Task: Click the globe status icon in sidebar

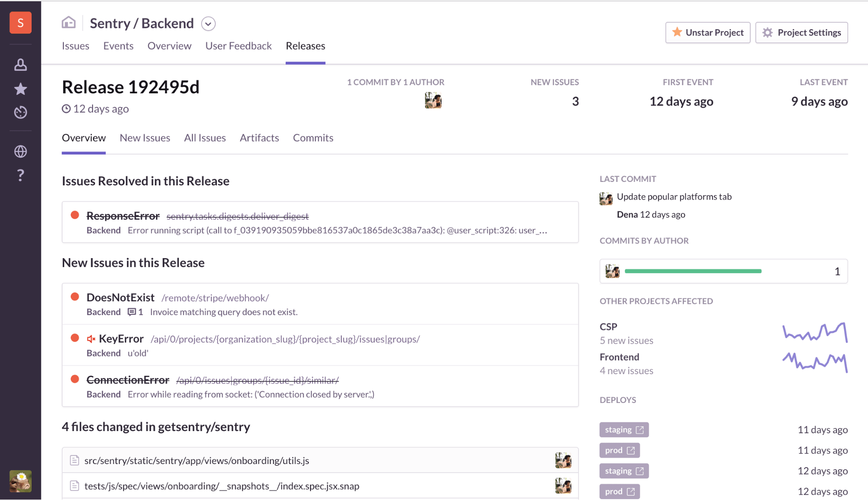Action: [x=20, y=151]
